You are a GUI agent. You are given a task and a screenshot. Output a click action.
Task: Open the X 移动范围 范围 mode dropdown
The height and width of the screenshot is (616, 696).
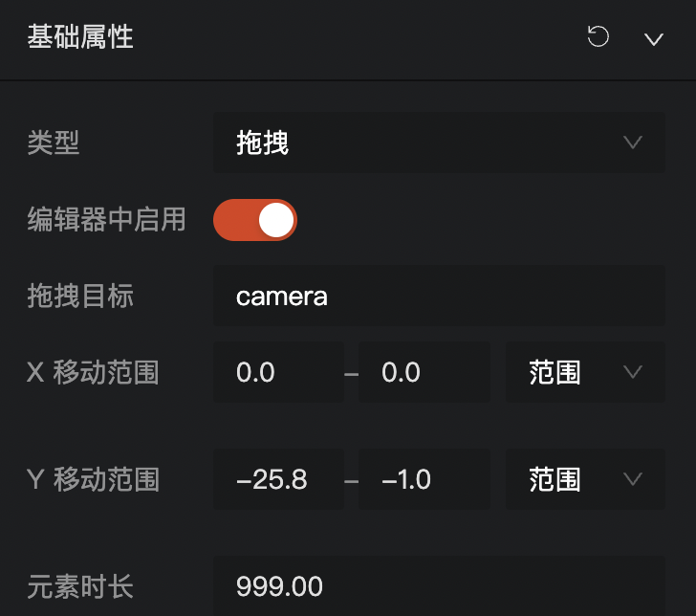pyautogui.click(x=585, y=372)
